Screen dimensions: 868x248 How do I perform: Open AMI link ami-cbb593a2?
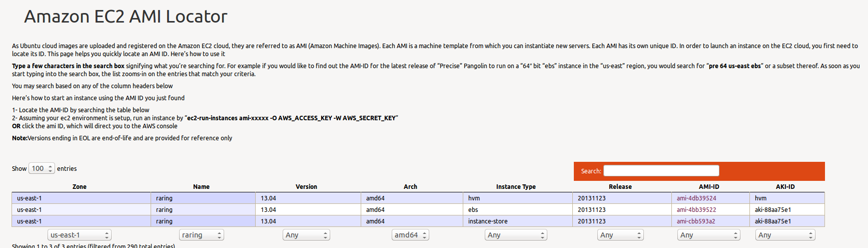click(696, 221)
